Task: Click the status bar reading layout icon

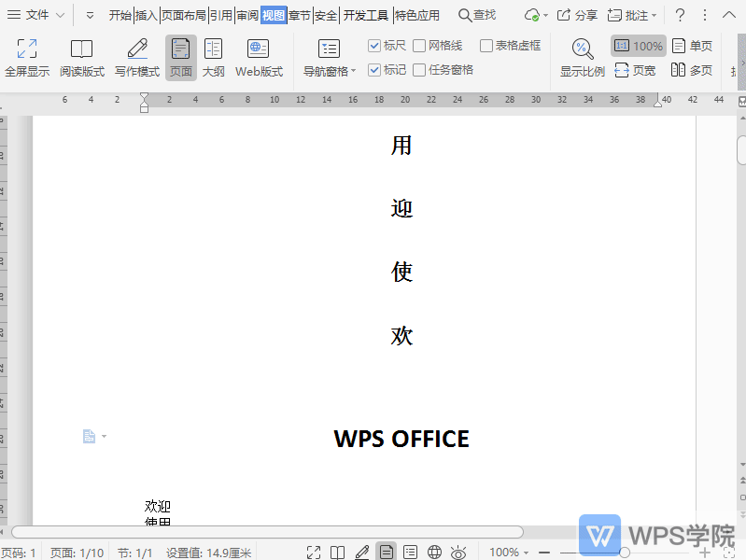Action: point(337,553)
